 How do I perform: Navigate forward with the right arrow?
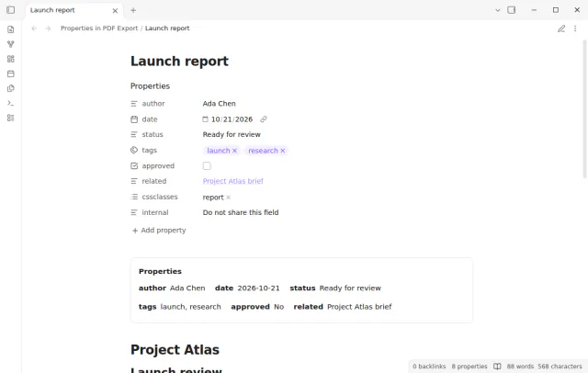click(48, 28)
